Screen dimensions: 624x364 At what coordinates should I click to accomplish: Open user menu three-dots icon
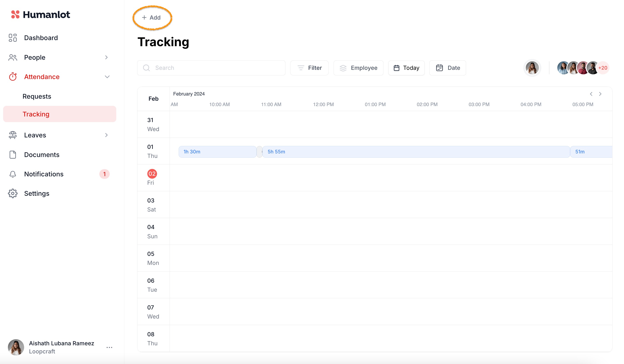point(109,347)
